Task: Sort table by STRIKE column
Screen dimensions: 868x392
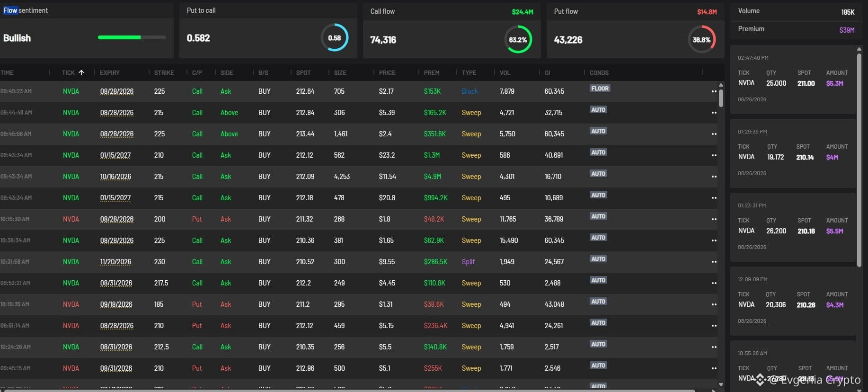Action: click(164, 72)
